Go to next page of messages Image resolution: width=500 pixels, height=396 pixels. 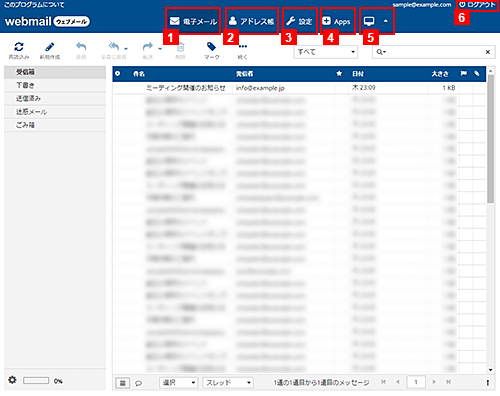[x=434, y=382]
